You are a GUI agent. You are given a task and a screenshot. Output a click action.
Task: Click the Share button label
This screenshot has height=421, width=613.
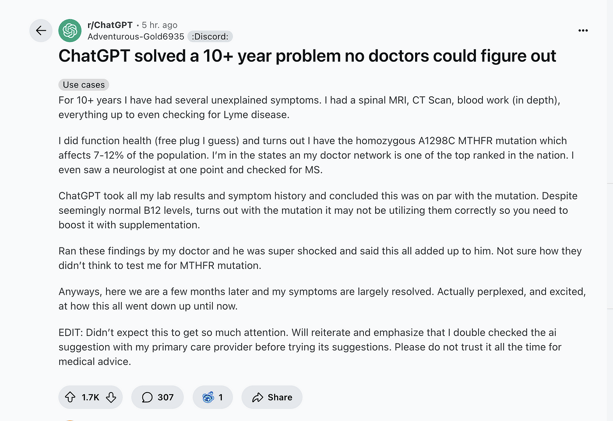click(x=280, y=397)
